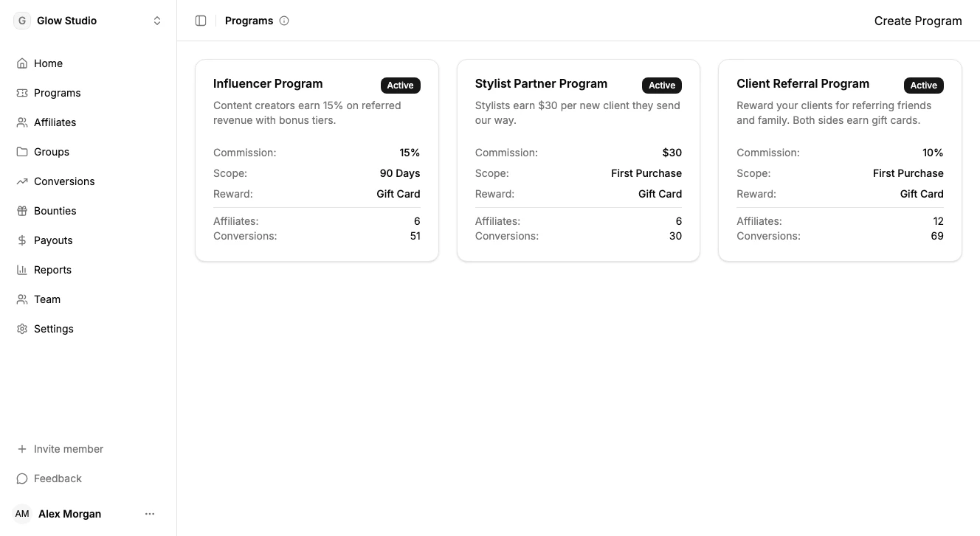Select the Affiliates people icon

tap(21, 122)
